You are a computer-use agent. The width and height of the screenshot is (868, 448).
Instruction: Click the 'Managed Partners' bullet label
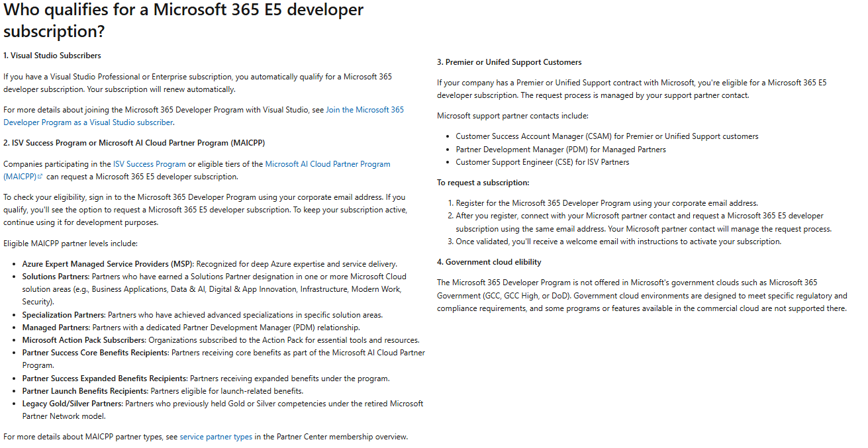tap(56, 328)
